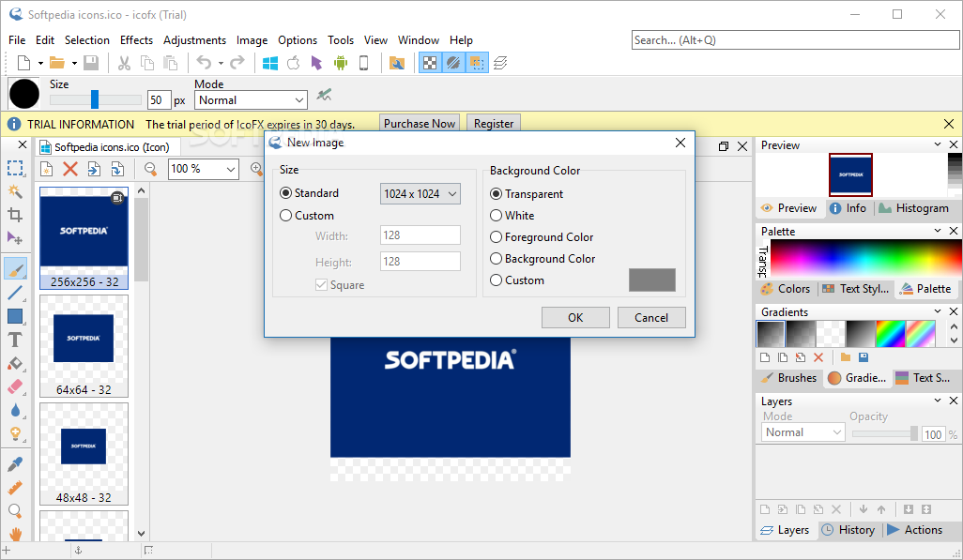Switch to the Info tab
The width and height of the screenshot is (963, 560).
848,208
